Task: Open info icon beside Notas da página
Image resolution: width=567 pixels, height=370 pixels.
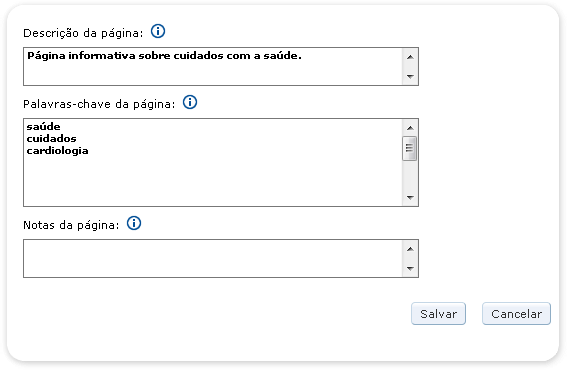Action: click(x=134, y=223)
